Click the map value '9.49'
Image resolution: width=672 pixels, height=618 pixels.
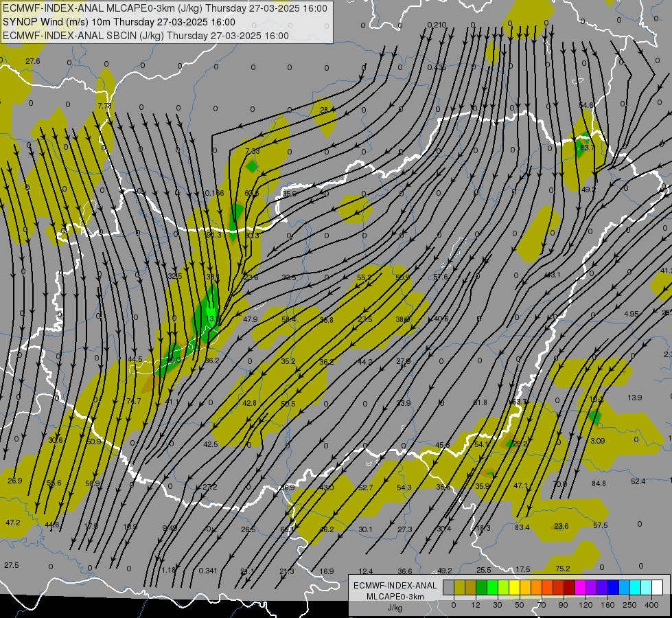170,528
